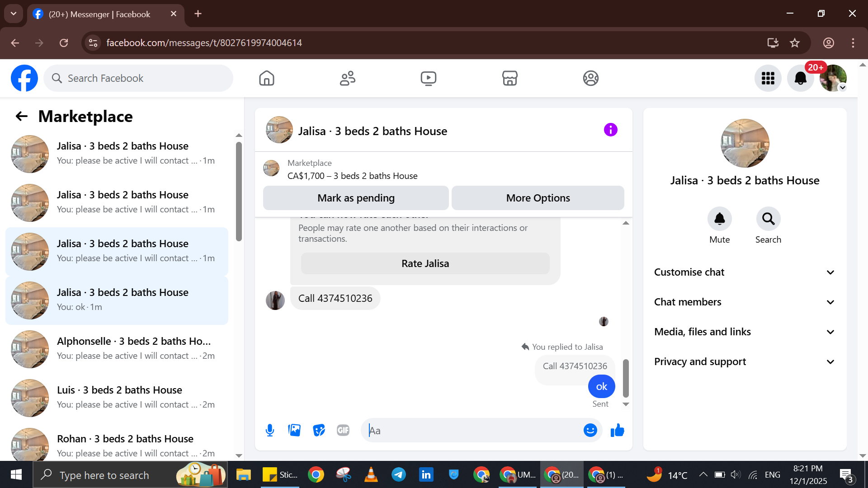Open a new browser tab
Viewport: 868px width, 488px height.
coord(198,14)
